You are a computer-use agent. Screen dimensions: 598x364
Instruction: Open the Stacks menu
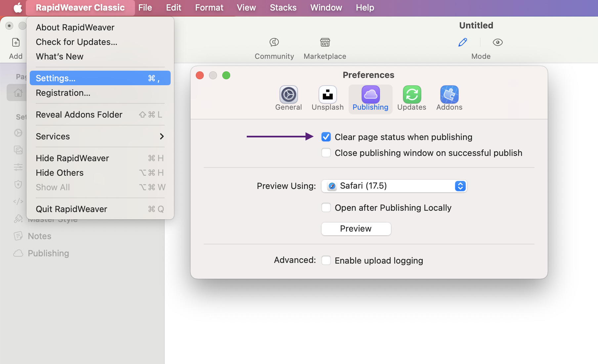(283, 8)
